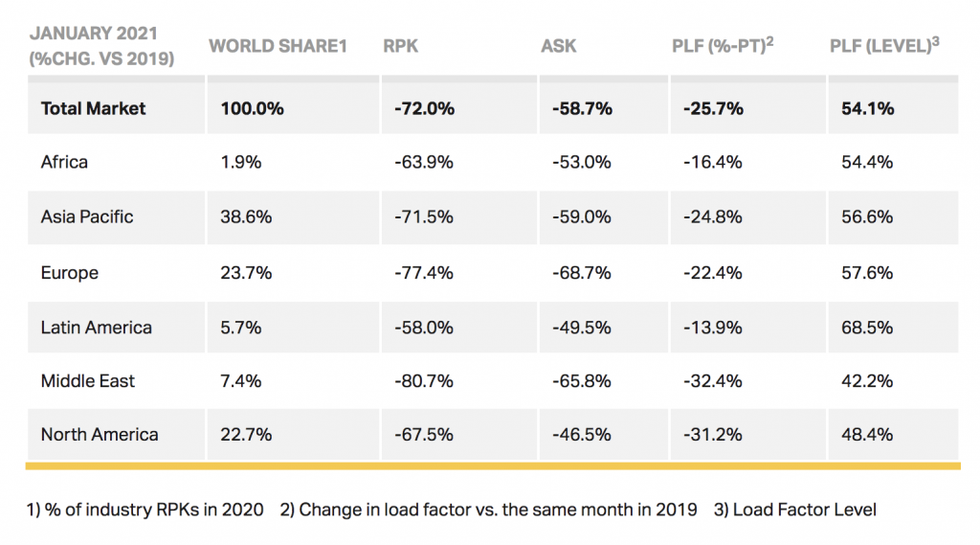
Task: Click the PLF (%-PT) column header
Action: (723, 45)
